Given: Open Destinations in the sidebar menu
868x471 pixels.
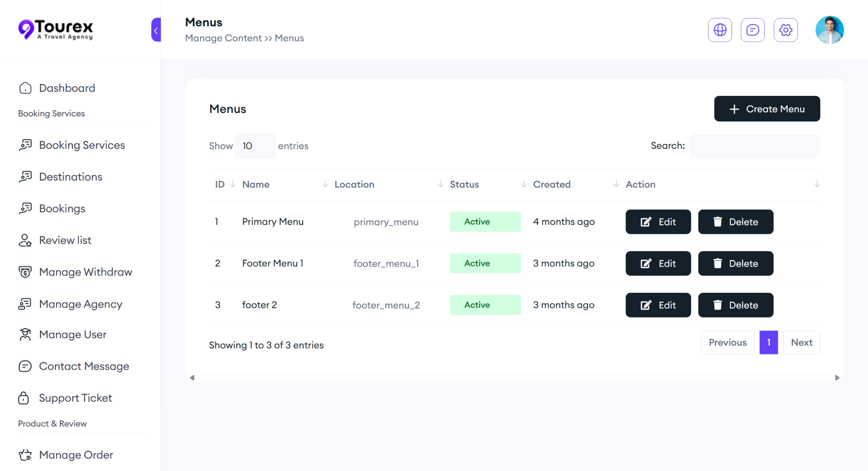Looking at the screenshot, I should (70, 177).
